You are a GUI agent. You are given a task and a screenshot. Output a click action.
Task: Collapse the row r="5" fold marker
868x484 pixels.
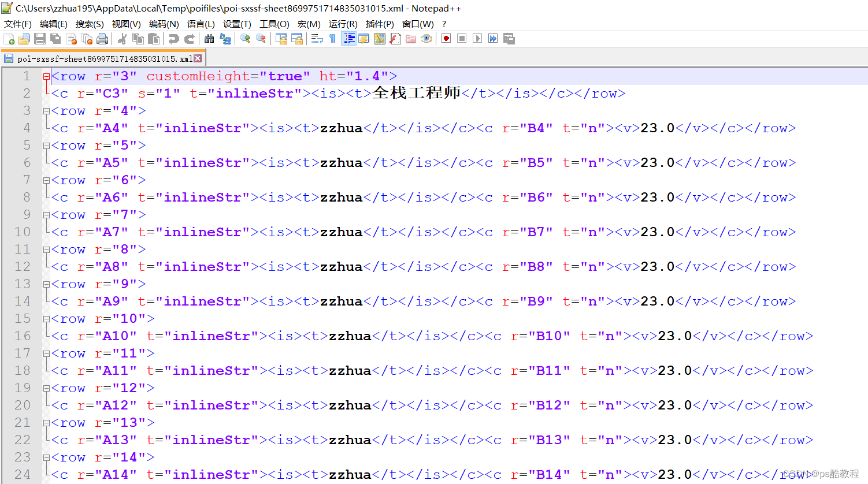point(46,146)
